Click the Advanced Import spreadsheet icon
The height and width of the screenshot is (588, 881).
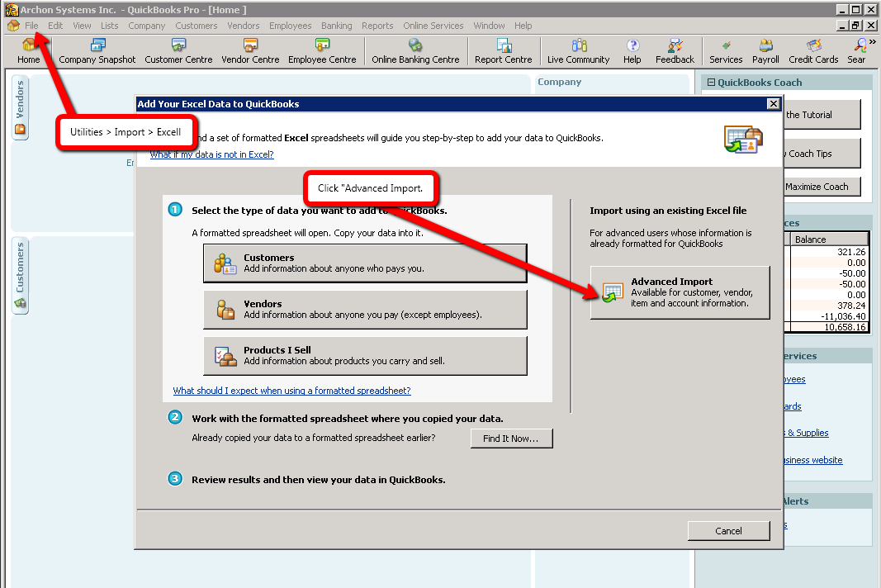613,292
